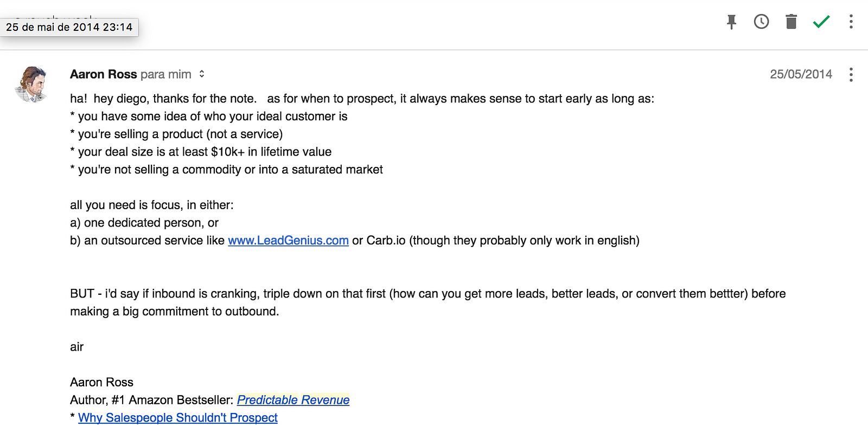
Task: Click the BUT inbound is cranking paragraph
Action: [x=427, y=302]
